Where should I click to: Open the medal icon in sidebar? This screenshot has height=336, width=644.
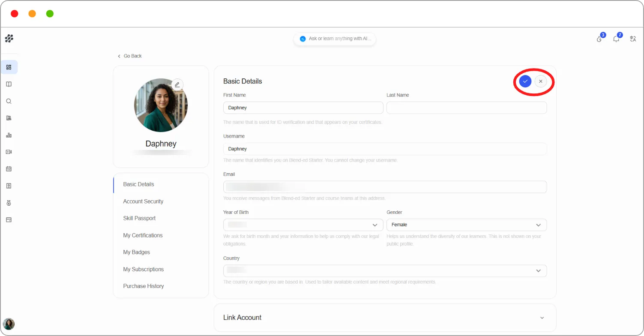pos(9,203)
